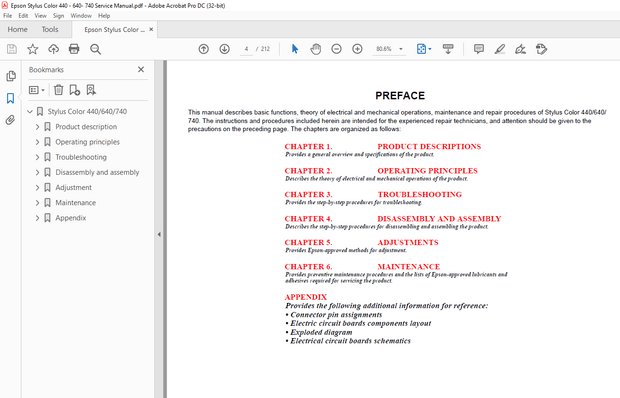Open the View menu
This screenshot has width=620, height=398.
tap(40, 16)
